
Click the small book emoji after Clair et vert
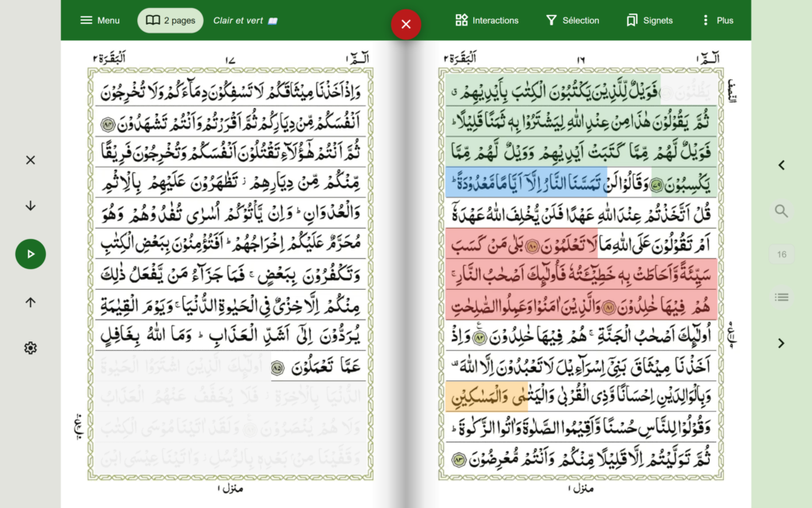click(x=273, y=21)
